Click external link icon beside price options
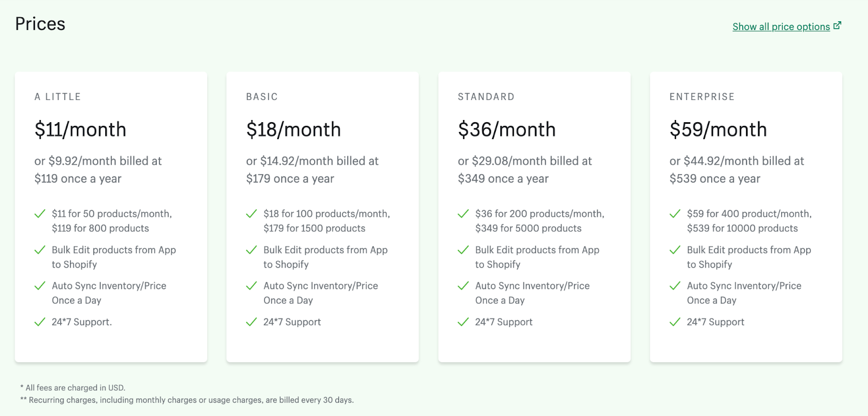The image size is (868, 416). pos(837,26)
